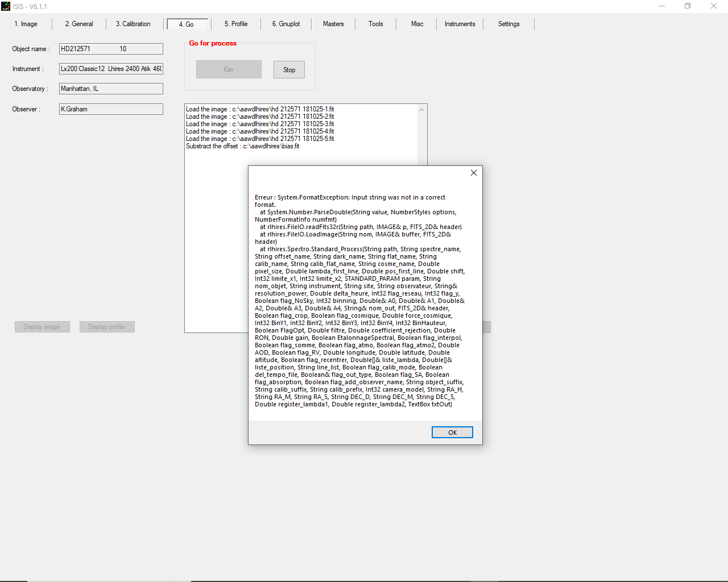This screenshot has height=582, width=728.
Task: Focus the Observatory input field
Action: (111, 89)
